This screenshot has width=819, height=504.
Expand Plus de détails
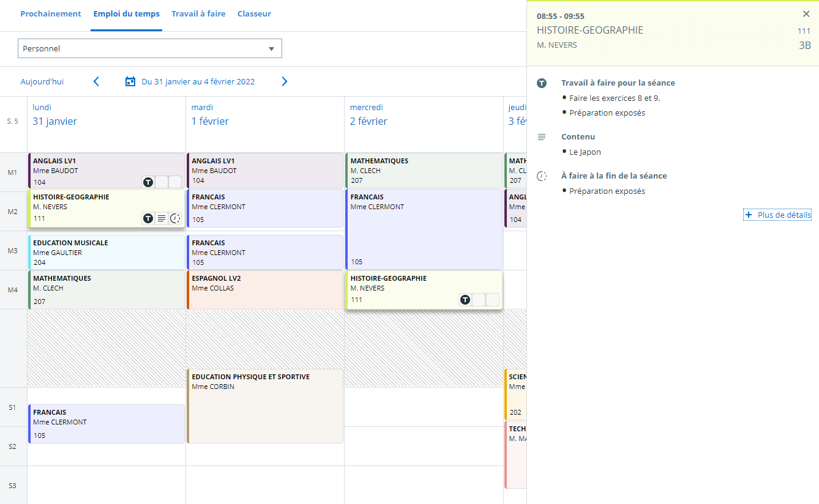click(777, 215)
